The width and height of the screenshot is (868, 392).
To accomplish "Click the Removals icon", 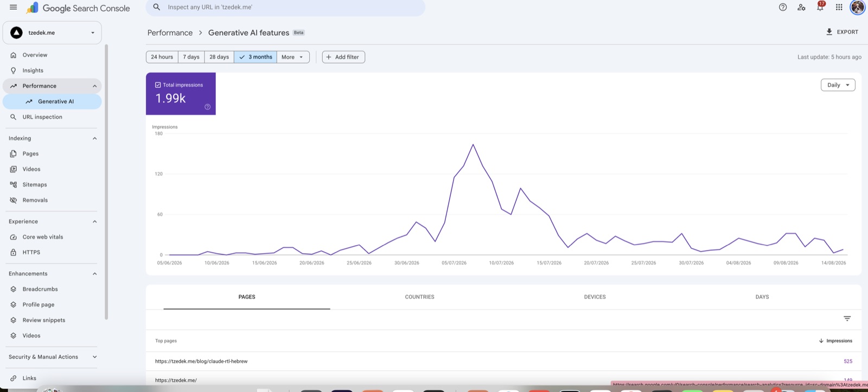I will [14, 200].
